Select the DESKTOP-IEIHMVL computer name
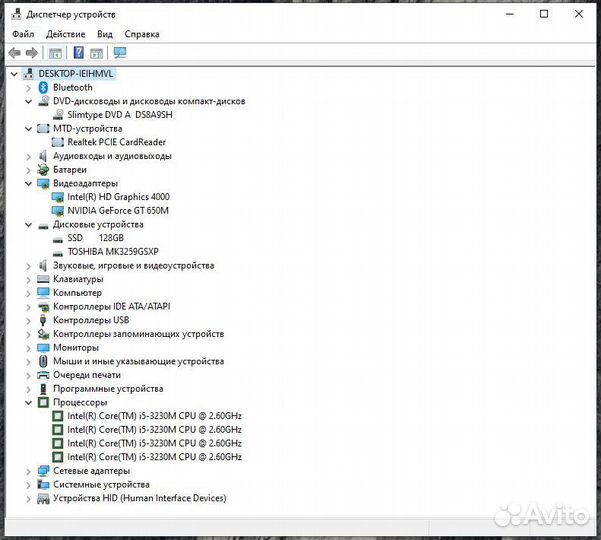The height and width of the screenshot is (540, 601). pyautogui.click(x=76, y=74)
